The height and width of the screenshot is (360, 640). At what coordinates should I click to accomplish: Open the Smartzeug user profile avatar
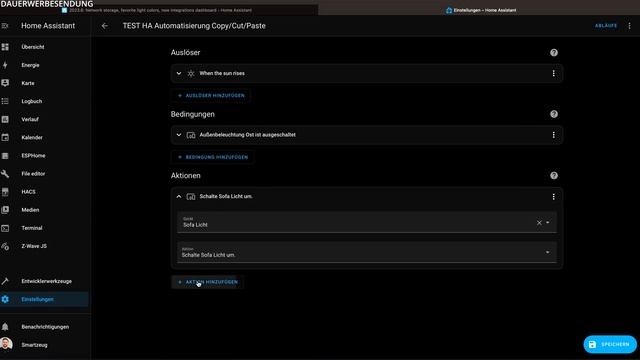coord(6,344)
